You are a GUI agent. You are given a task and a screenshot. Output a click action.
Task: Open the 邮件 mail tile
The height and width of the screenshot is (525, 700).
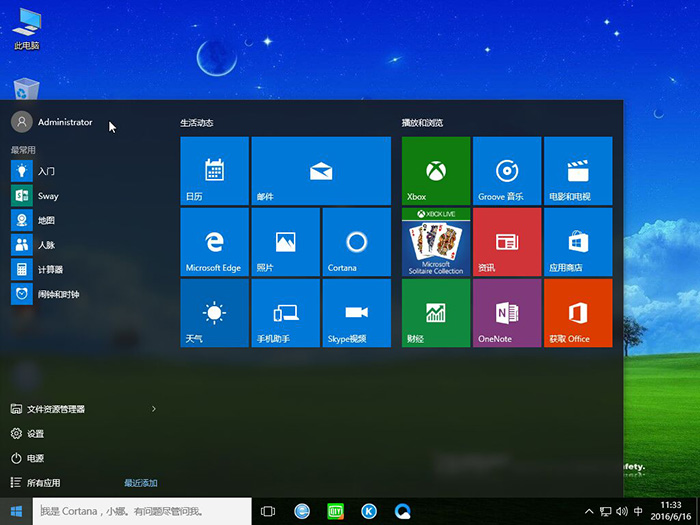[320, 171]
